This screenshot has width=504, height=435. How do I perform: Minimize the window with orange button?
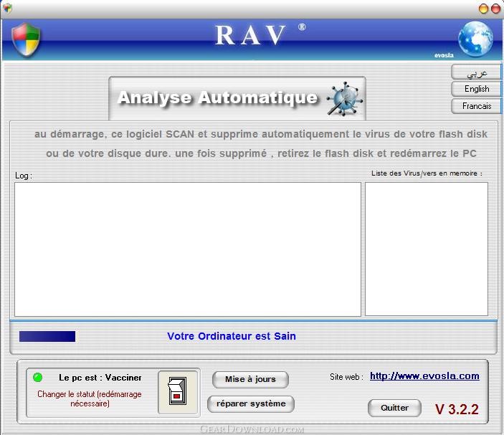click(483, 9)
